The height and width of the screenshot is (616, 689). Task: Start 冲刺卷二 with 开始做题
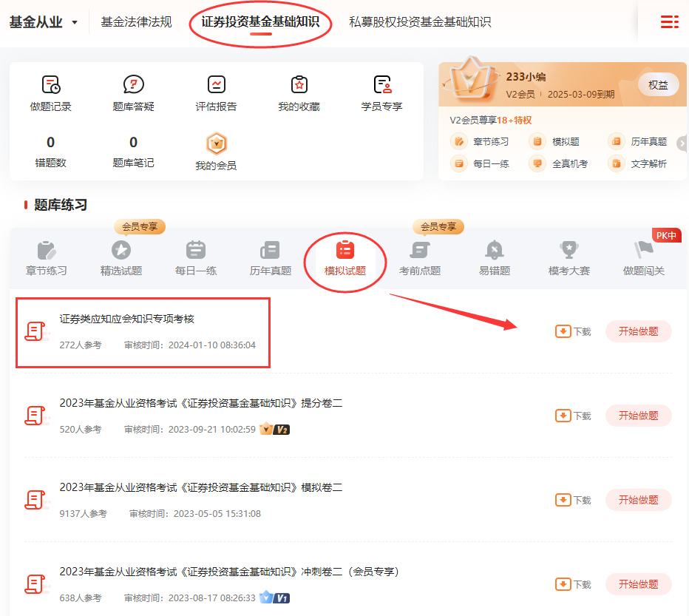point(639,584)
